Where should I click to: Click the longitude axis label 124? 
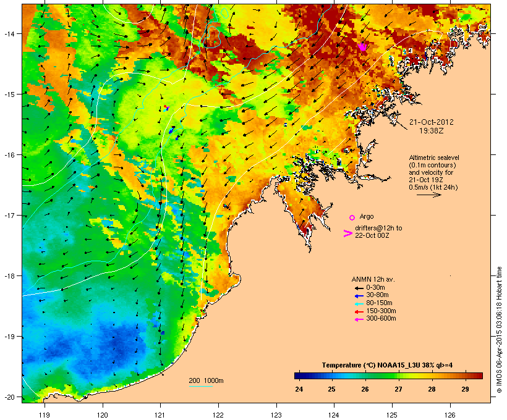pos(334,415)
